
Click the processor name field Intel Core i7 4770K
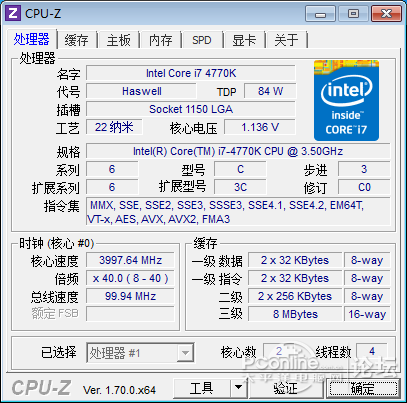pyautogui.click(x=191, y=73)
